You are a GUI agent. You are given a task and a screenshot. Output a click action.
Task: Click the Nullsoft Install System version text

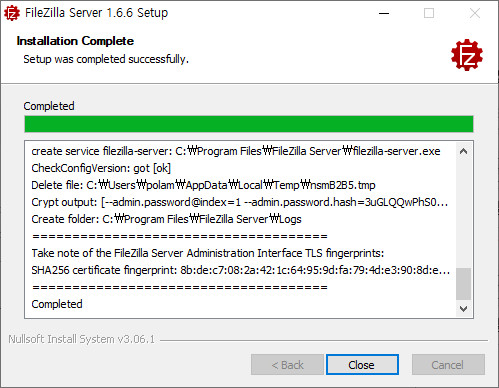(82, 339)
